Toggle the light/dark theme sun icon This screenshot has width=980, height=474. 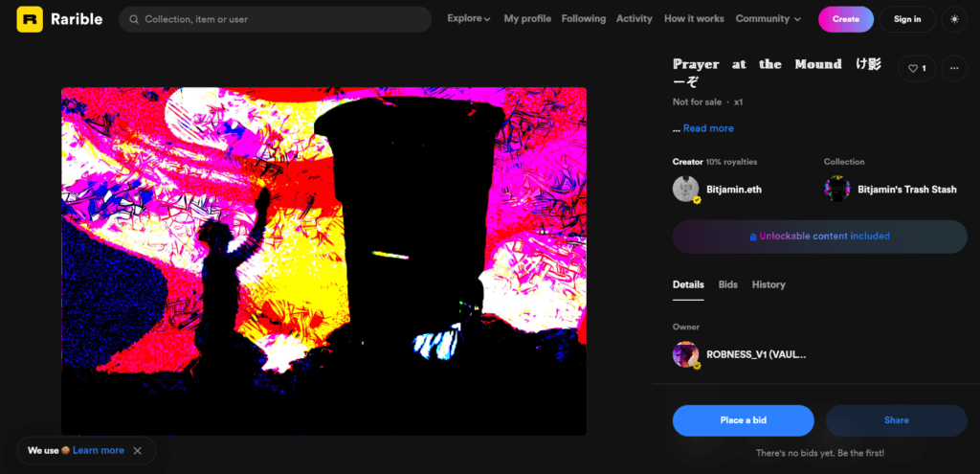coord(954,19)
